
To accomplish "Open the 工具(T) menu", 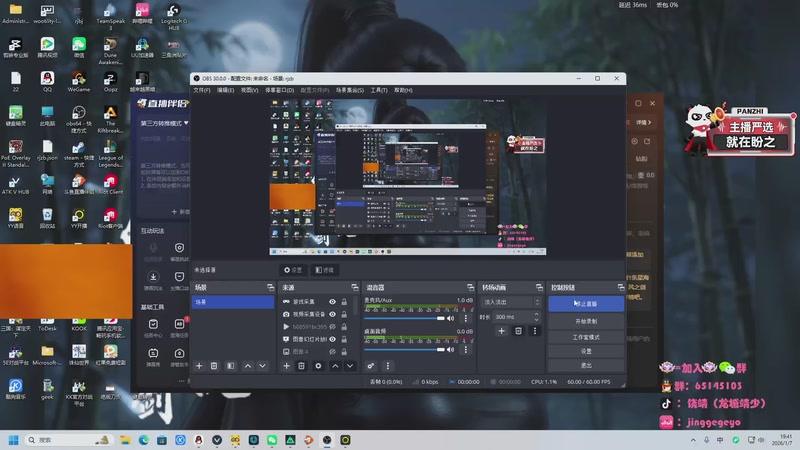I will 379,90.
